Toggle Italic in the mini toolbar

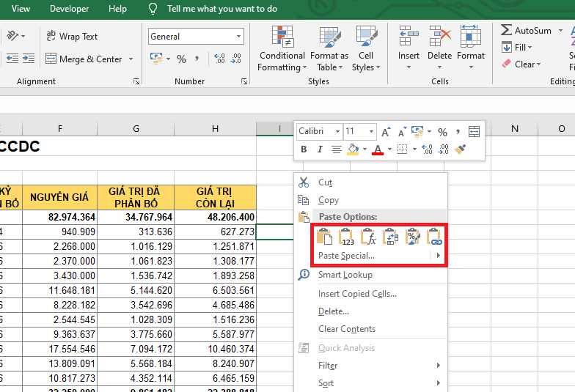tap(320, 149)
